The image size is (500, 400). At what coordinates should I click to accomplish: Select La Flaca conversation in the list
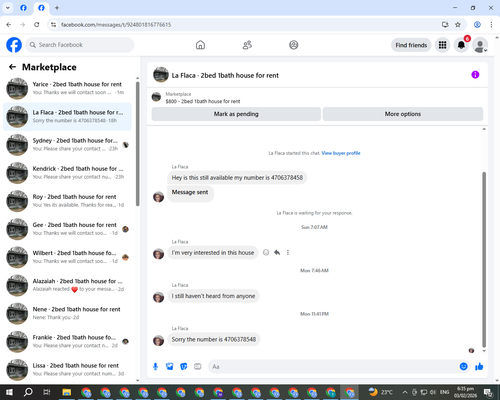tap(67, 117)
